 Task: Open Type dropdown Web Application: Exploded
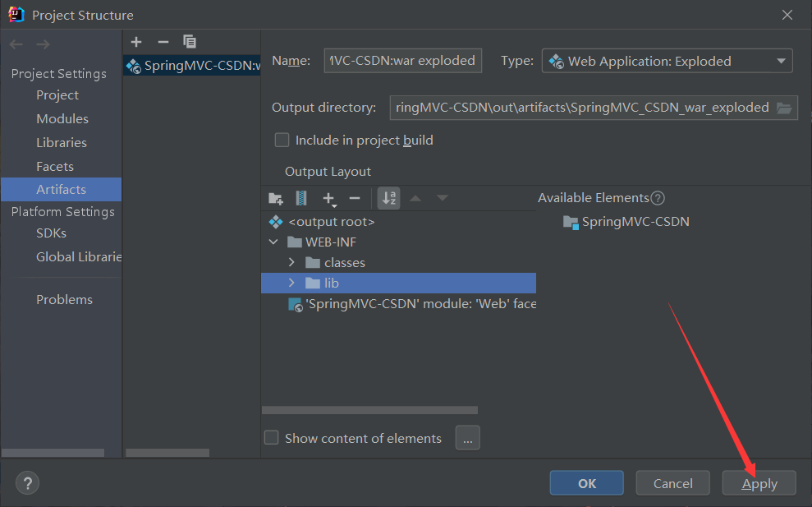667,61
